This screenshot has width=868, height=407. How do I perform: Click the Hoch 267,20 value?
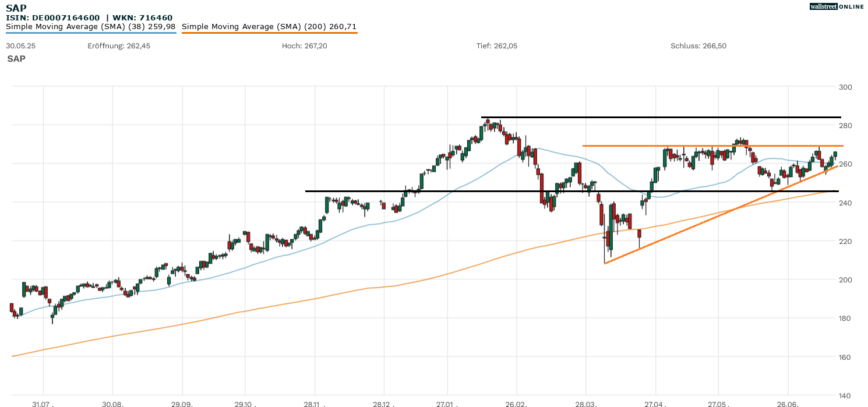click(x=304, y=46)
